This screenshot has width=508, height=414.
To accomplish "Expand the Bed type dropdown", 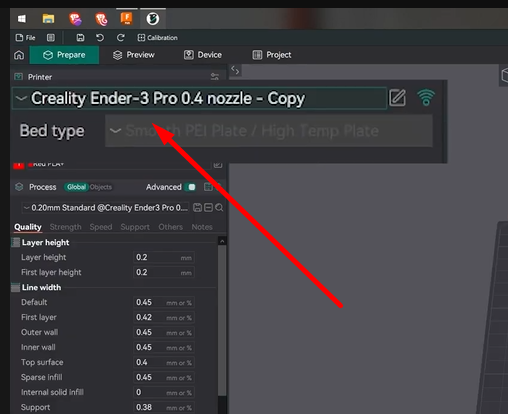I will coord(269,131).
